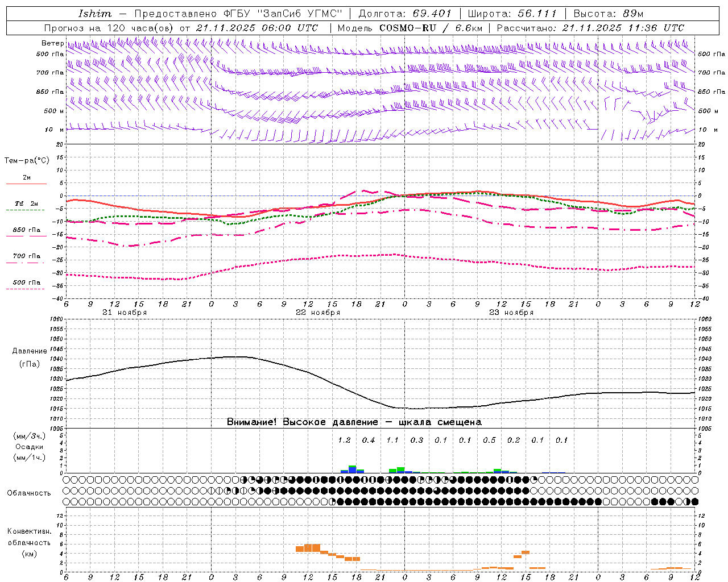
Task: Click the precipitation amount "0.4"
Action: pyautogui.click(x=369, y=440)
